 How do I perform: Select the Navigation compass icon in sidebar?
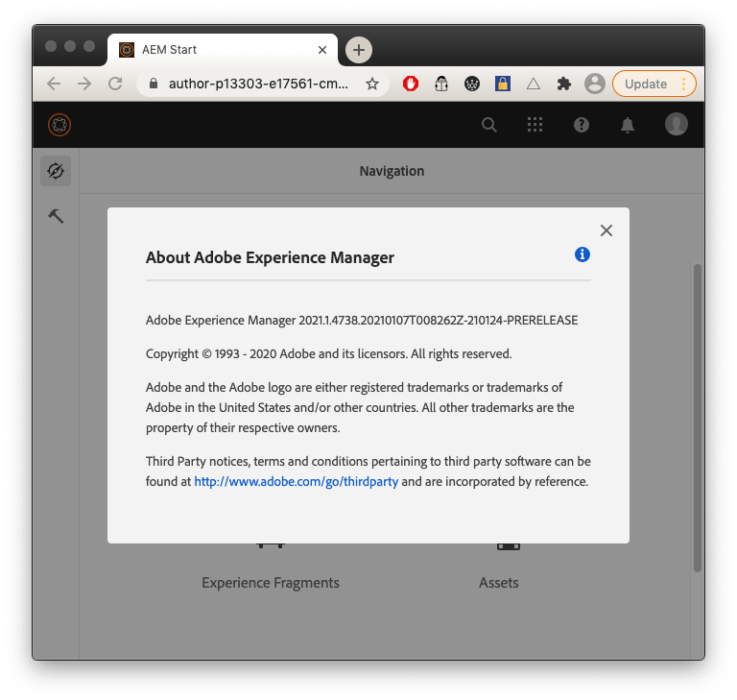point(56,171)
